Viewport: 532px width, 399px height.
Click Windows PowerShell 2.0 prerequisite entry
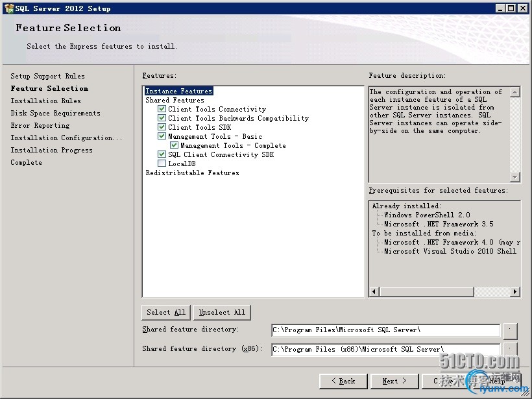tap(427, 215)
